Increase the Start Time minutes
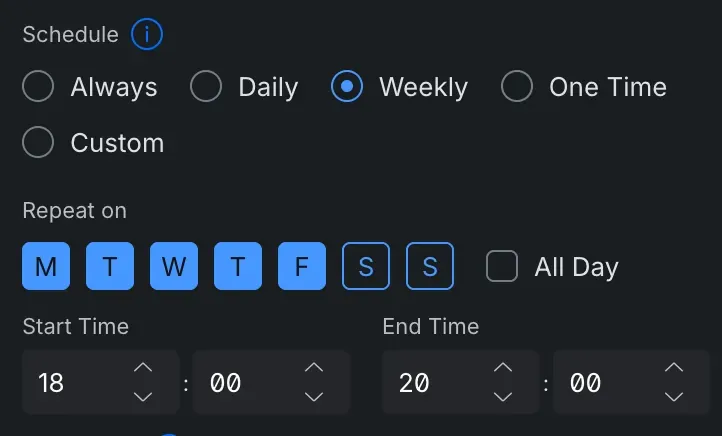 pyautogui.click(x=314, y=368)
